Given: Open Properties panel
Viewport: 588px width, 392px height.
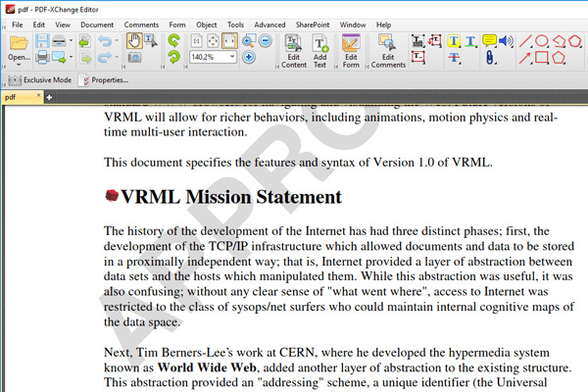Looking at the screenshot, I should 104,80.
